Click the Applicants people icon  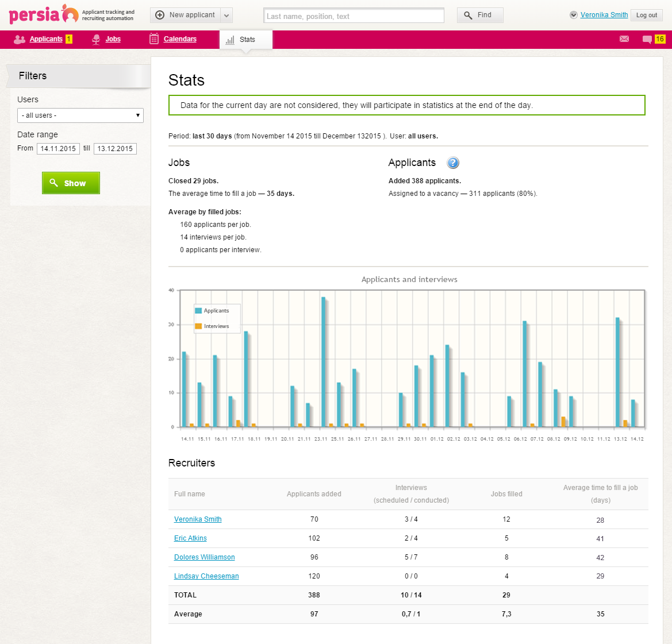pyautogui.click(x=20, y=40)
